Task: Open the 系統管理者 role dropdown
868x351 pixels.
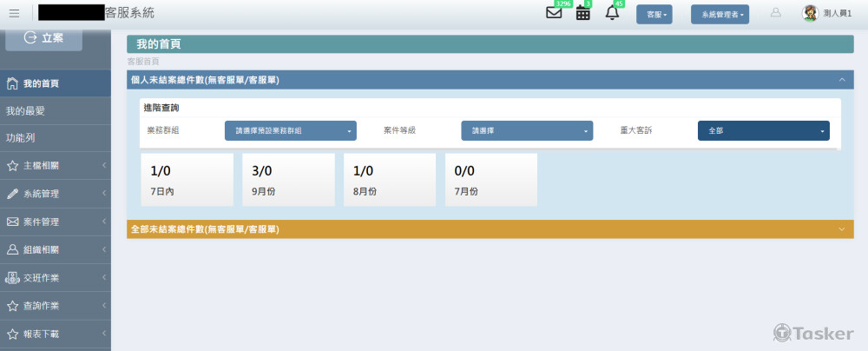Action: pos(720,14)
